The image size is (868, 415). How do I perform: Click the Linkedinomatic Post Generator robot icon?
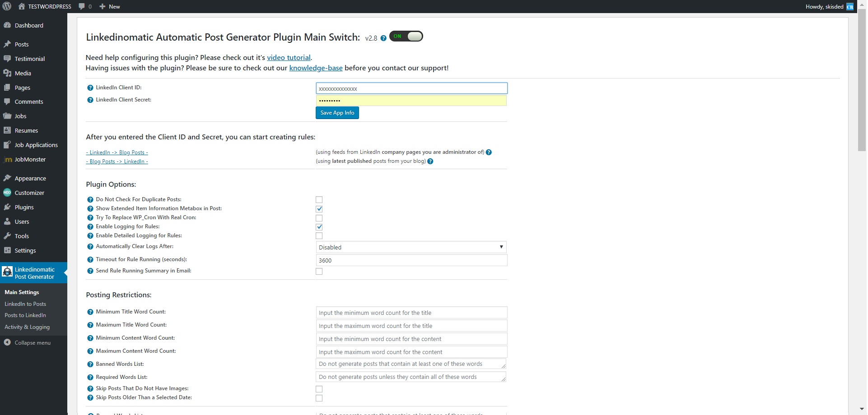7,272
